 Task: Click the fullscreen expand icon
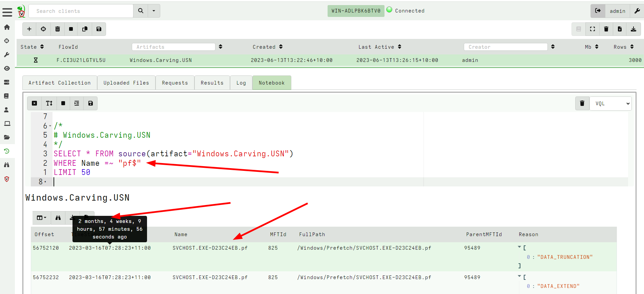(593, 29)
